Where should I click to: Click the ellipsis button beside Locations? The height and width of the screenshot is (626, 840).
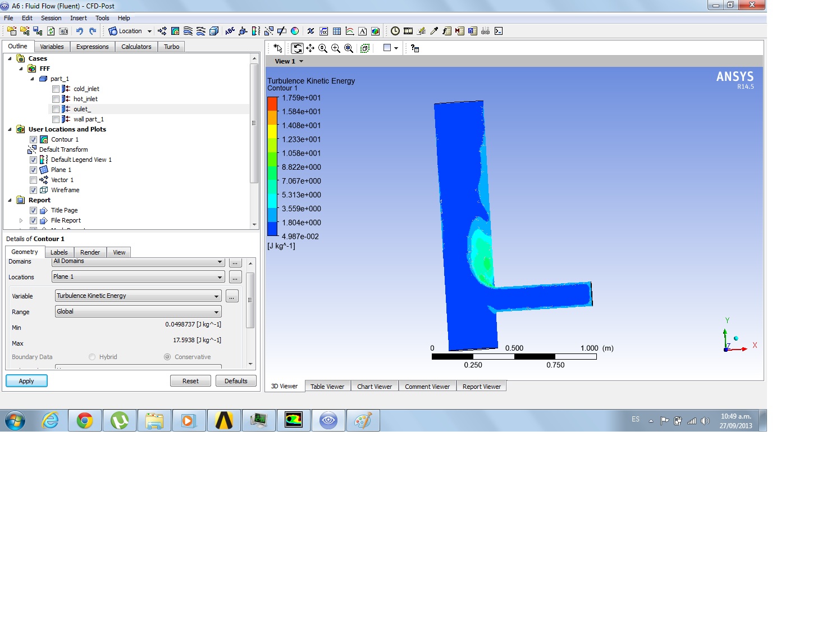235,277
